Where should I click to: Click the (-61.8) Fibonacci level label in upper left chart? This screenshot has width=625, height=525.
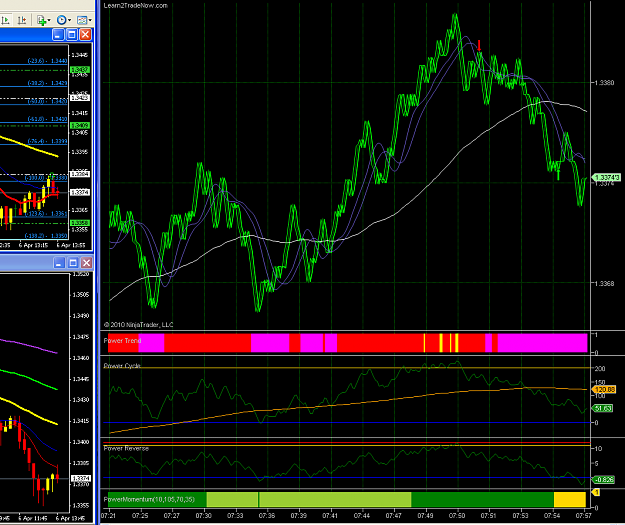[47, 119]
